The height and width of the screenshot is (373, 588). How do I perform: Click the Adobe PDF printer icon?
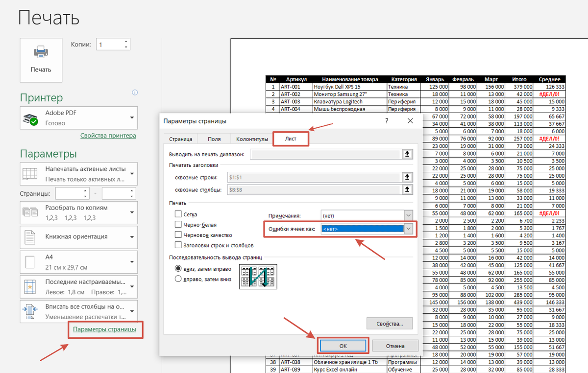pyautogui.click(x=31, y=118)
